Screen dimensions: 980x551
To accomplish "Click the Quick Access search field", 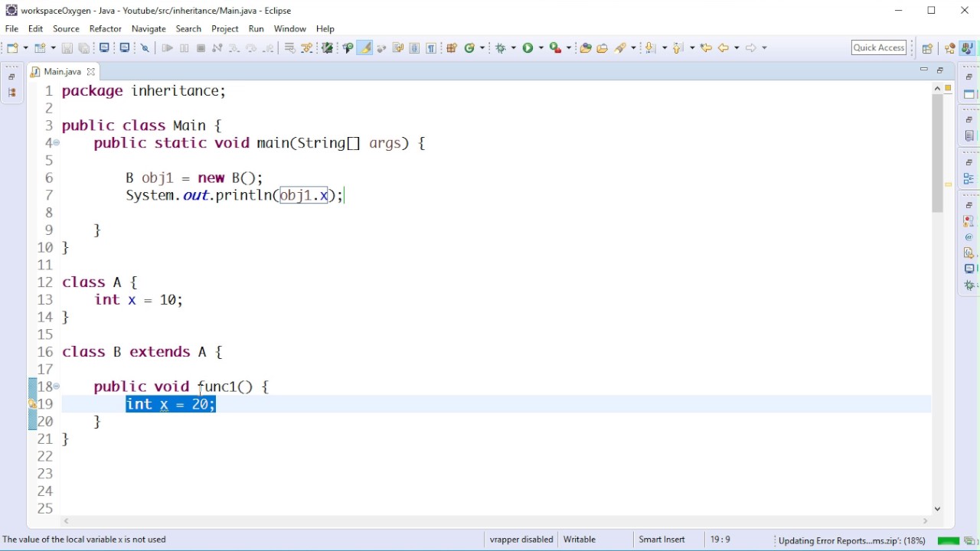I will tap(879, 47).
